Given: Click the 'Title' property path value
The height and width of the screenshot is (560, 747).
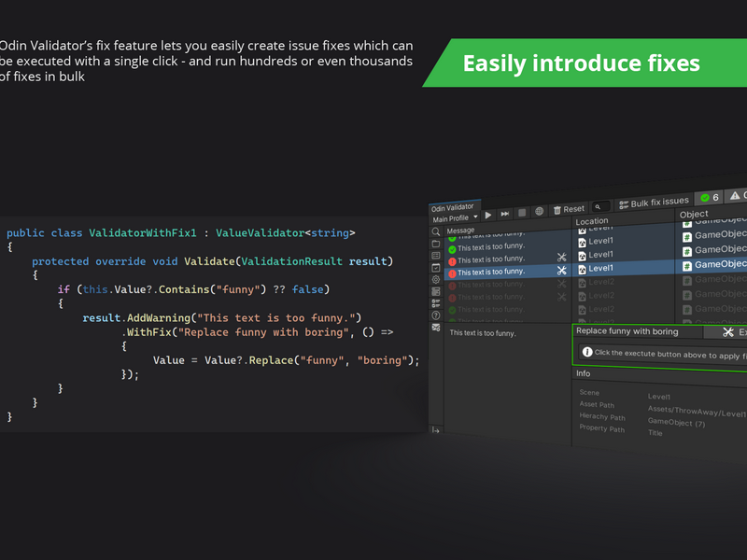Looking at the screenshot, I should click(655, 433).
